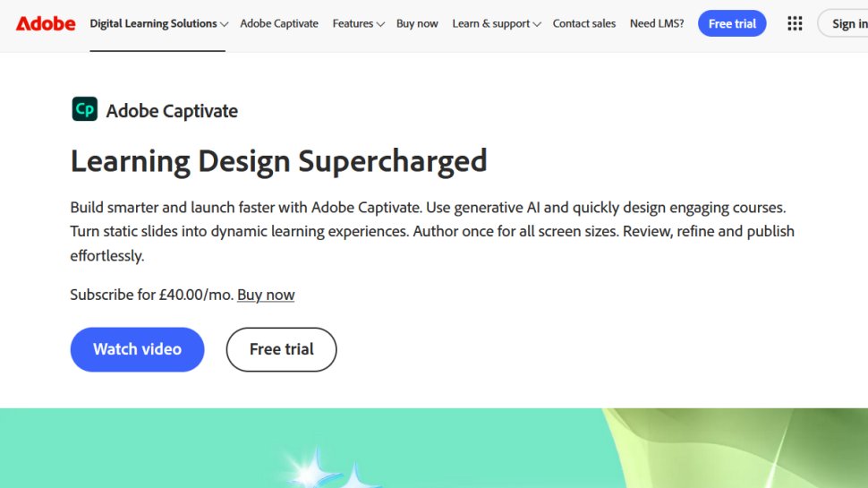The height and width of the screenshot is (488, 868).
Task: Expand the Features dropdown
Action: click(x=358, y=24)
